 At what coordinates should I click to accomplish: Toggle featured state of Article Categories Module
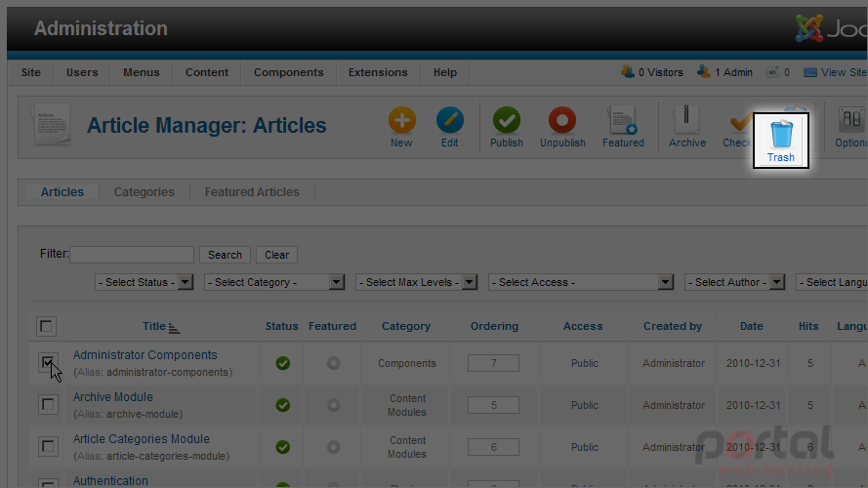click(x=333, y=447)
